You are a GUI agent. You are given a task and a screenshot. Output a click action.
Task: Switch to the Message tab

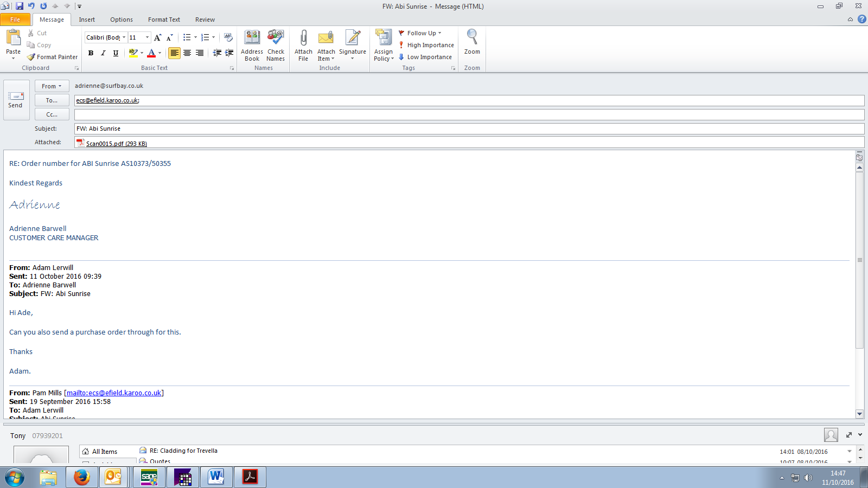click(x=52, y=20)
